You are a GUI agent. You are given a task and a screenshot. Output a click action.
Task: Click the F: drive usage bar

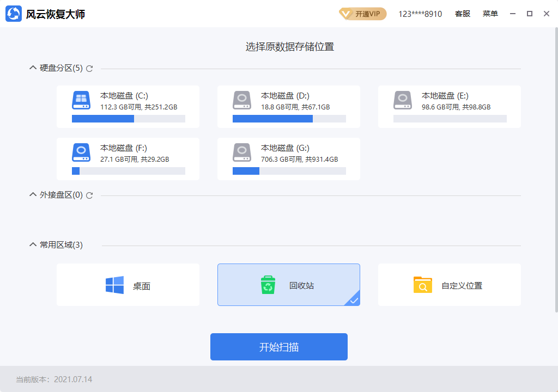(129, 171)
